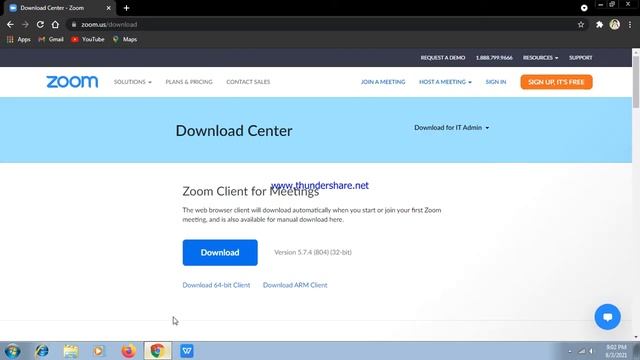
Task: Click Request a Demo
Action: pos(443,58)
